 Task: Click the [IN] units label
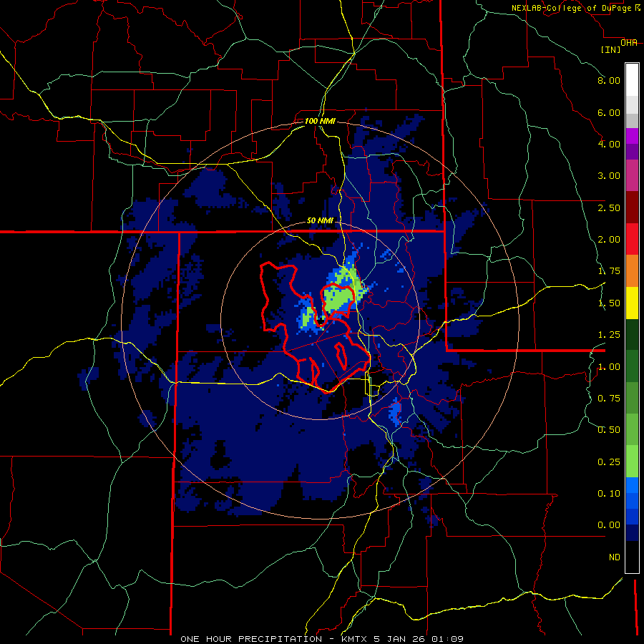pos(611,49)
